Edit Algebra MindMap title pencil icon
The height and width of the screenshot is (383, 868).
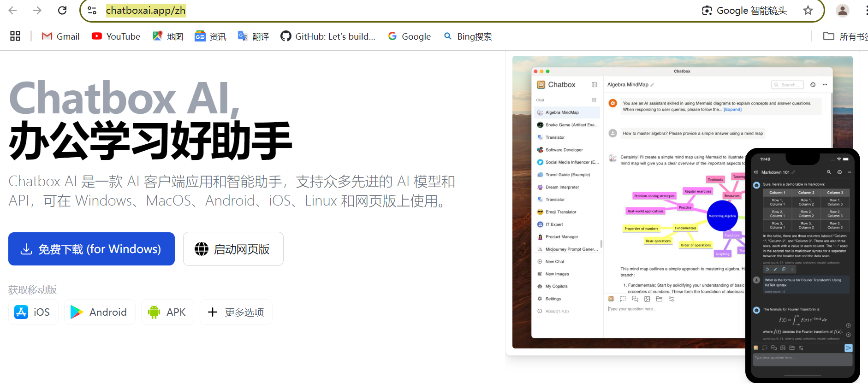[x=653, y=85]
